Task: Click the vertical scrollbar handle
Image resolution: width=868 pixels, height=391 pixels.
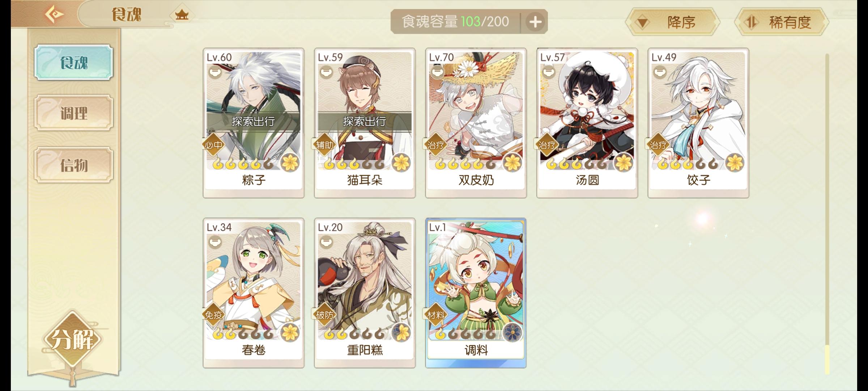Action: [x=827, y=359]
